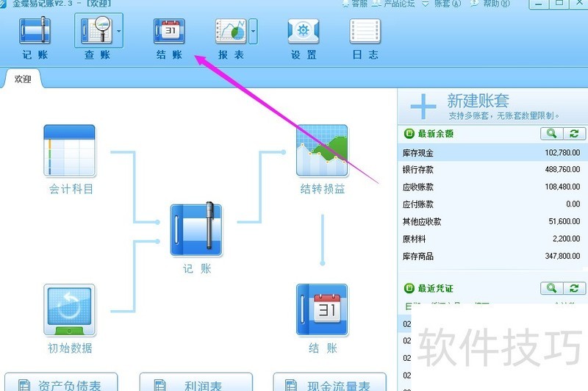Image resolution: width=588 pixels, height=391 pixels.
Task: Open the 记账 toolbar icon
Action: point(35,31)
